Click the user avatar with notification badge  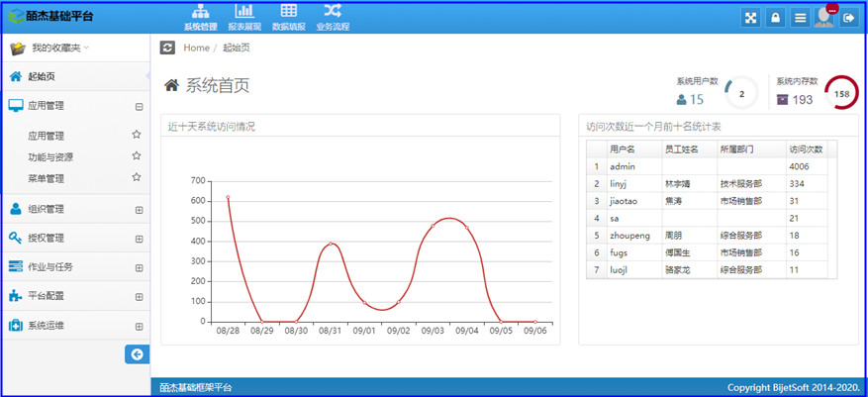click(824, 17)
